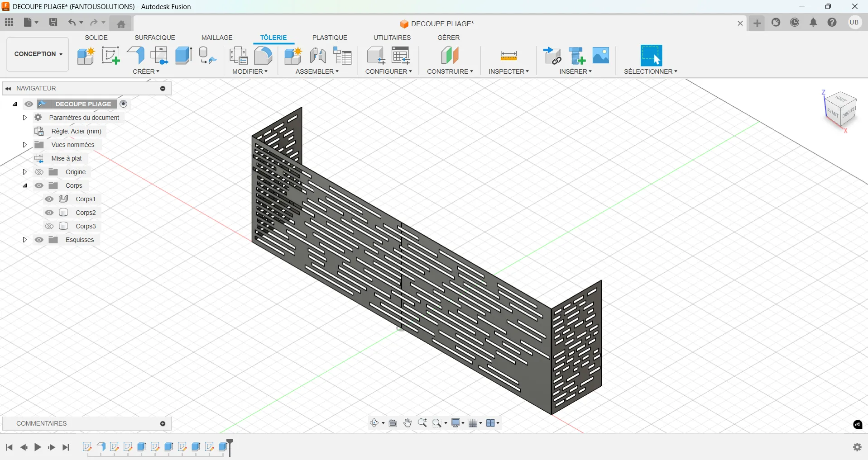
Task: Select the Flange (Bord tombé) tool icon
Action: pos(135,56)
